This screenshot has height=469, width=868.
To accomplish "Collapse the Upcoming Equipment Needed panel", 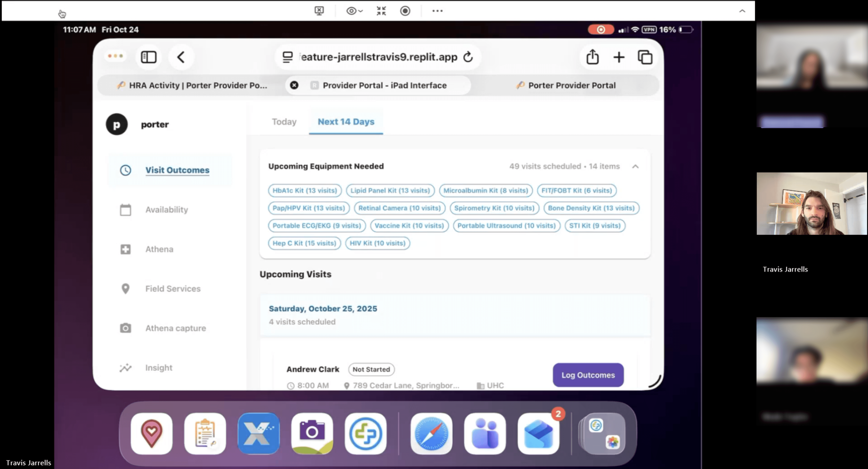I will pyautogui.click(x=635, y=166).
